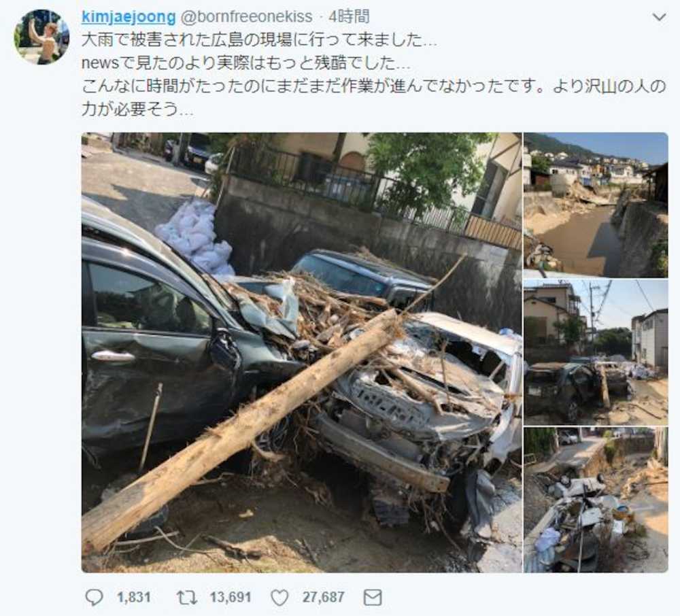Like the tweet with the heart icon
The height and width of the screenshot is (616, 680).
(279, 598)
